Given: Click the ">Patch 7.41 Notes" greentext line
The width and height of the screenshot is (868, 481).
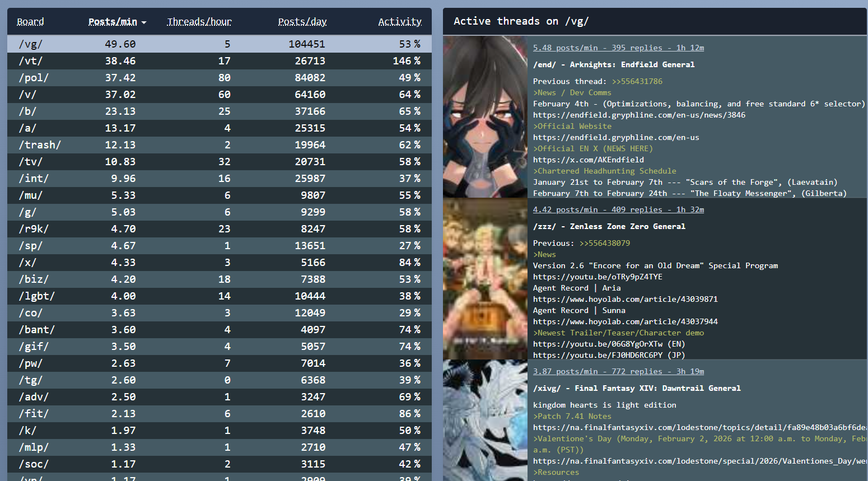Looking at the screenshot, I should tap(572, 416).
